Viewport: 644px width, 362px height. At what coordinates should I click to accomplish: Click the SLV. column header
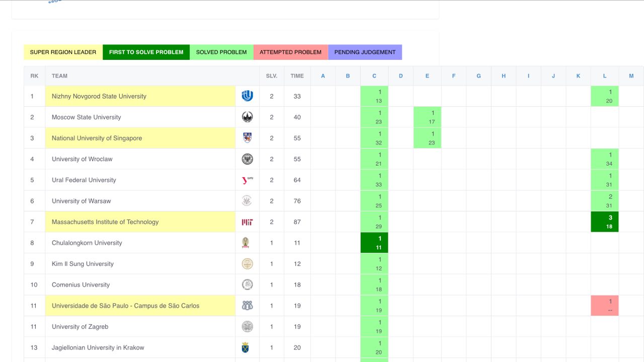pyautogui.click(x=272, y=76)
